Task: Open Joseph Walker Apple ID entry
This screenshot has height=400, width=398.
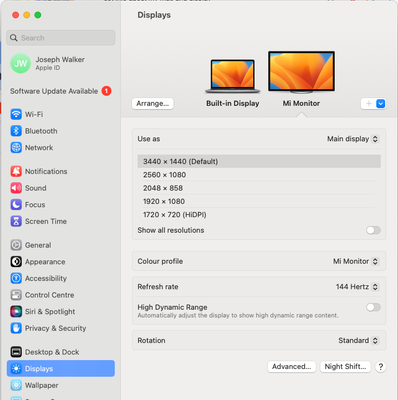Action: [x=61, y=63]
